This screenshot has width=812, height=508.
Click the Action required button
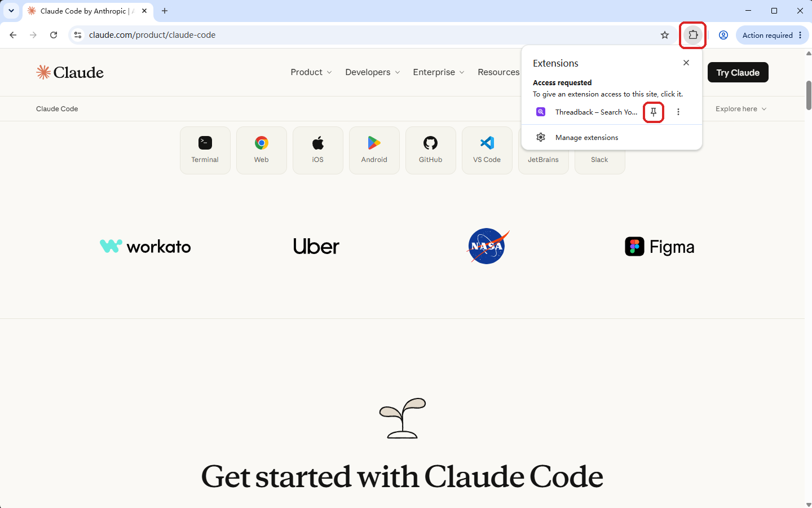772,35
